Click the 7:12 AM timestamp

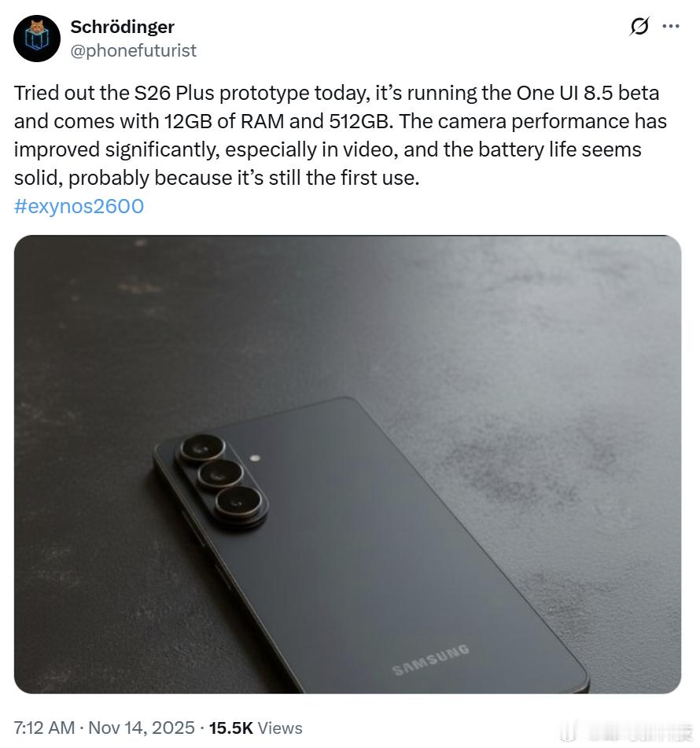click(44, 728)
